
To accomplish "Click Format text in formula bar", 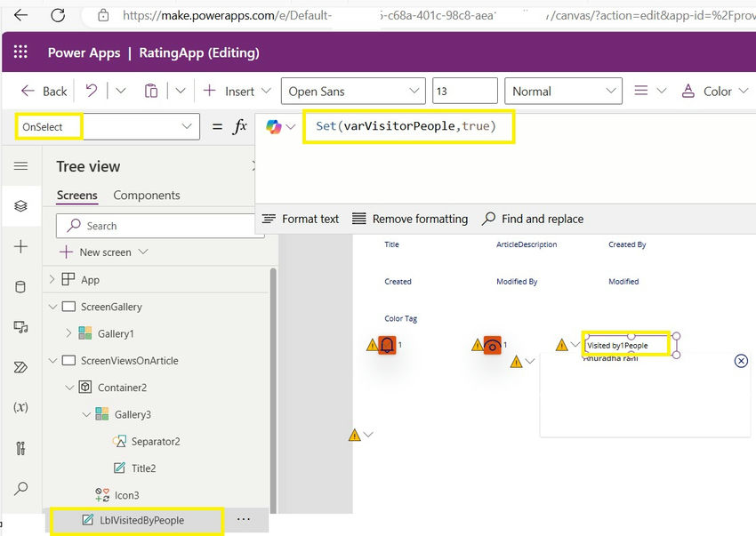I will click(301, 219).
